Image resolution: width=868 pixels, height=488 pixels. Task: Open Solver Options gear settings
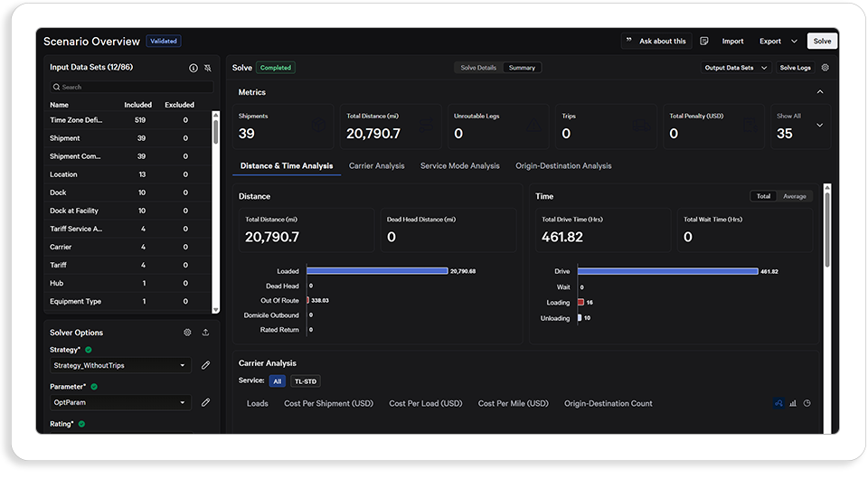187,333
